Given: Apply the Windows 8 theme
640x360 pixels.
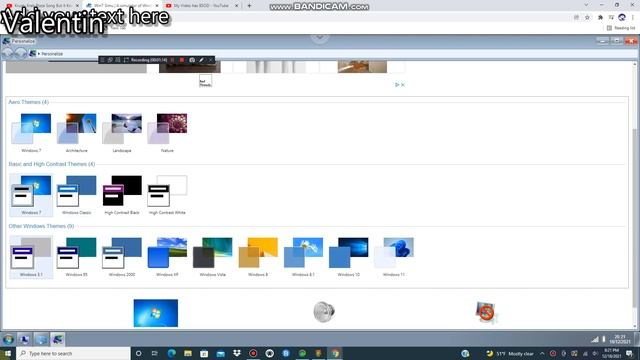Looking at the screenshot, I should 258,257.
